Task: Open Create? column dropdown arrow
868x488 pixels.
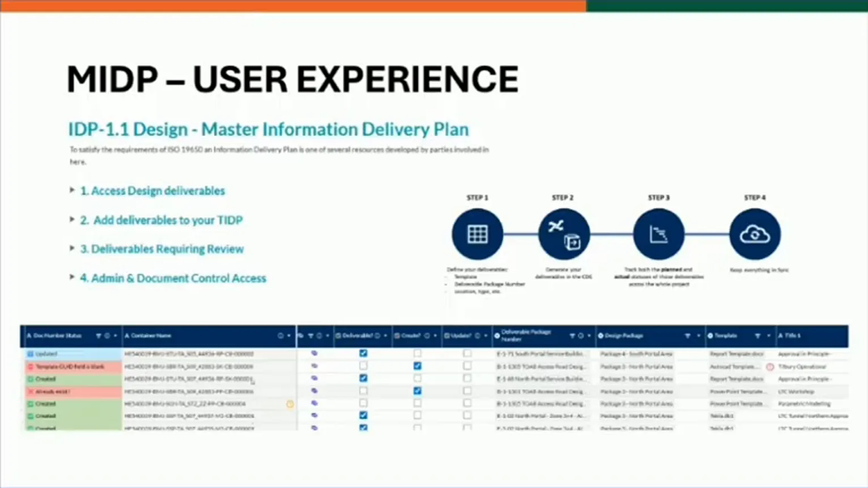Action: 435,336
